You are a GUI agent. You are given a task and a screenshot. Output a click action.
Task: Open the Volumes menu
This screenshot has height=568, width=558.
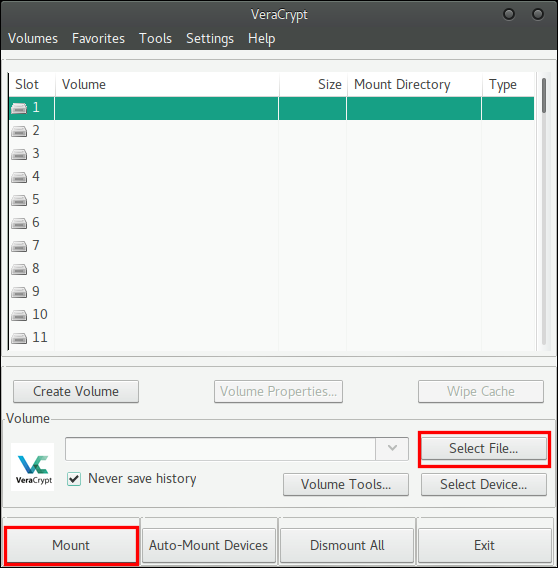pos(33,38)
